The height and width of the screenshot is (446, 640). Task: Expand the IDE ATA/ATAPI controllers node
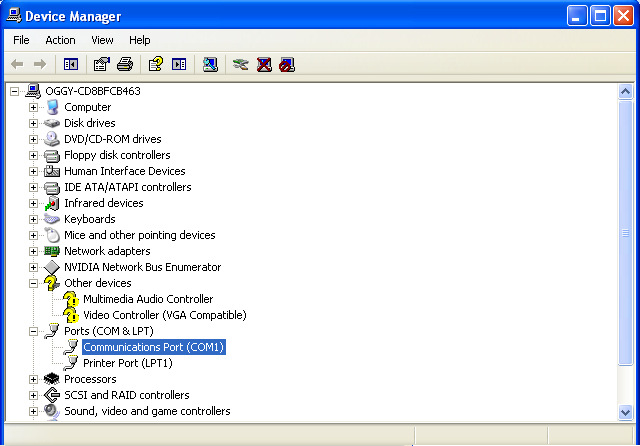[33, 187]
